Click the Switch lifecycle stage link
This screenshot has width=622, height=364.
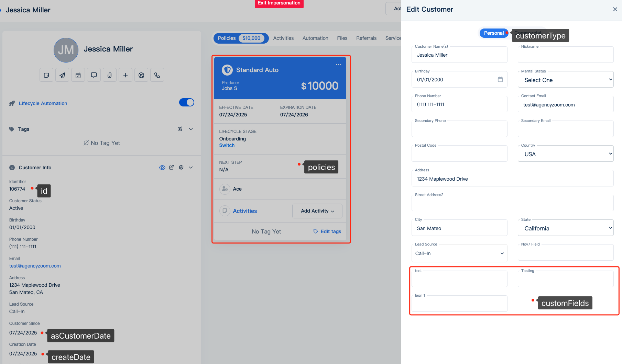coord(227,145)
